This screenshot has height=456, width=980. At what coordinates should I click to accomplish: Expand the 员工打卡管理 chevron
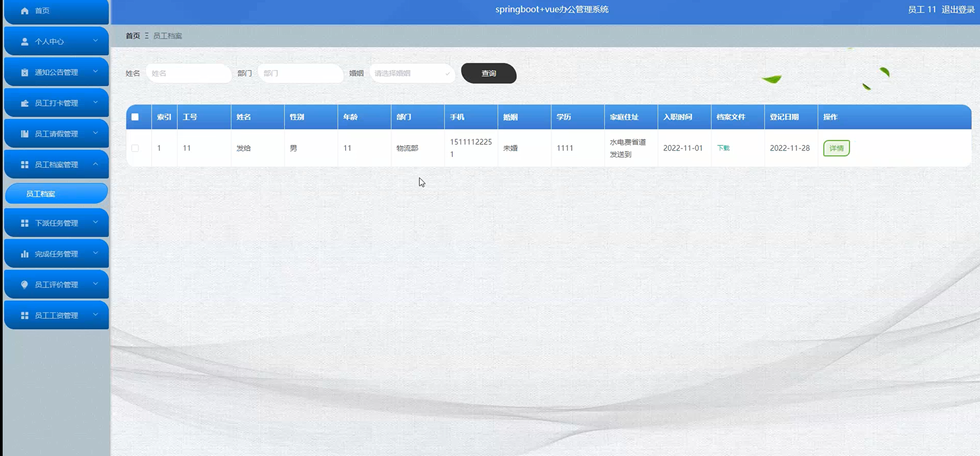coord(95,102)
